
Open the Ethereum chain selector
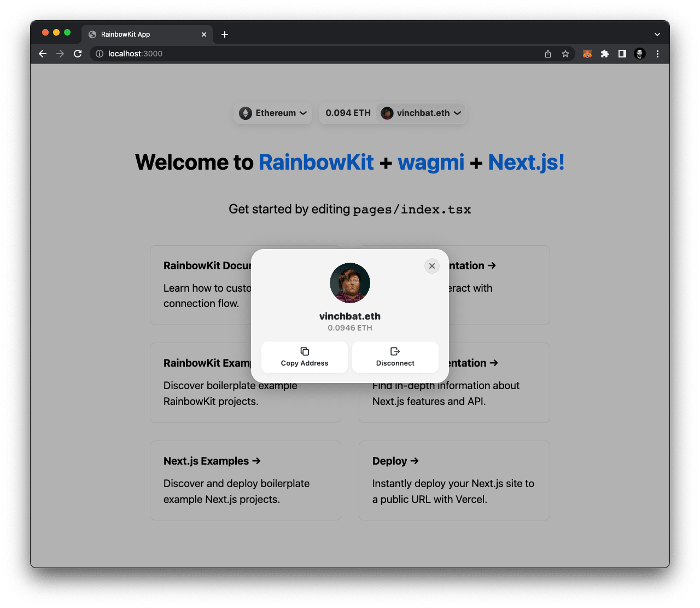273,113
